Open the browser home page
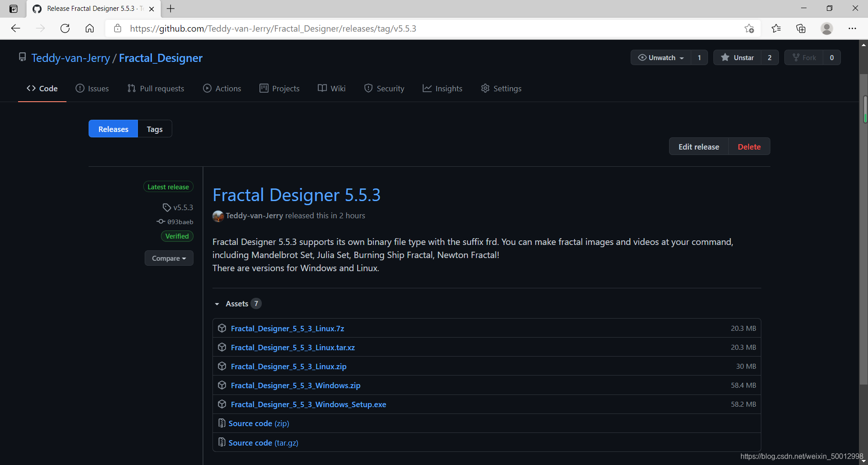This screenshot has width=868, height=465. click(x=90, y=28)
